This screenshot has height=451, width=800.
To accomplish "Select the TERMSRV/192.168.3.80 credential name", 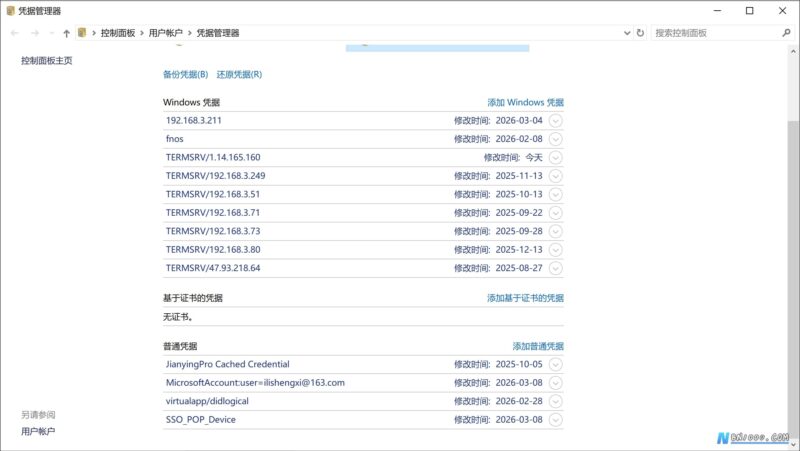I will (x=213, y=249).
